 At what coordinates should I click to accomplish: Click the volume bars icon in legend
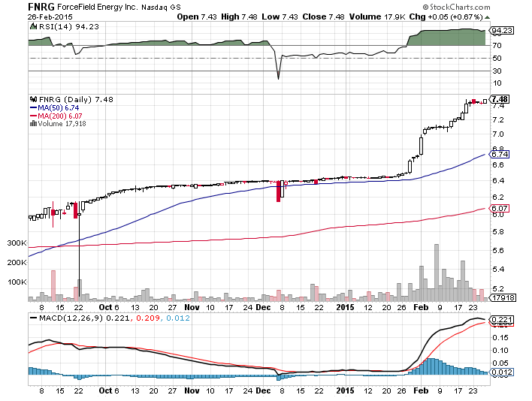point(33,124)
